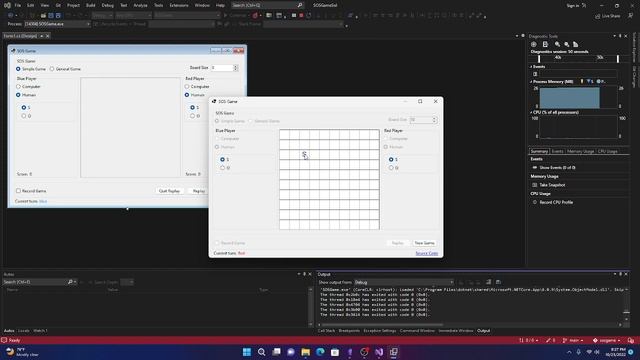The width and height of the screenshot is (640, 360).
Task: Open the Analyze menu
Action: (140, 5)
